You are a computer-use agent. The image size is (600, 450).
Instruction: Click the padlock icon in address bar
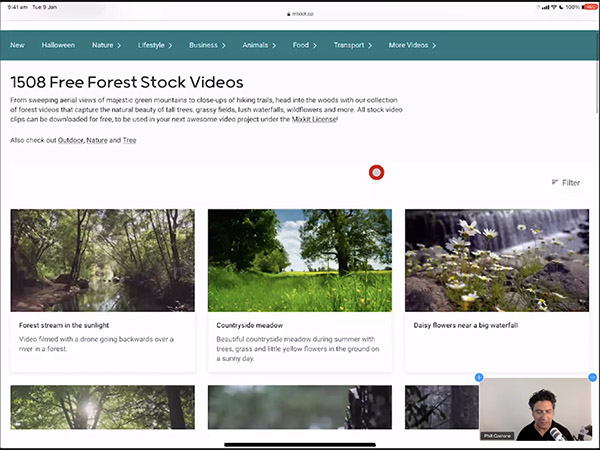point(289,14)
